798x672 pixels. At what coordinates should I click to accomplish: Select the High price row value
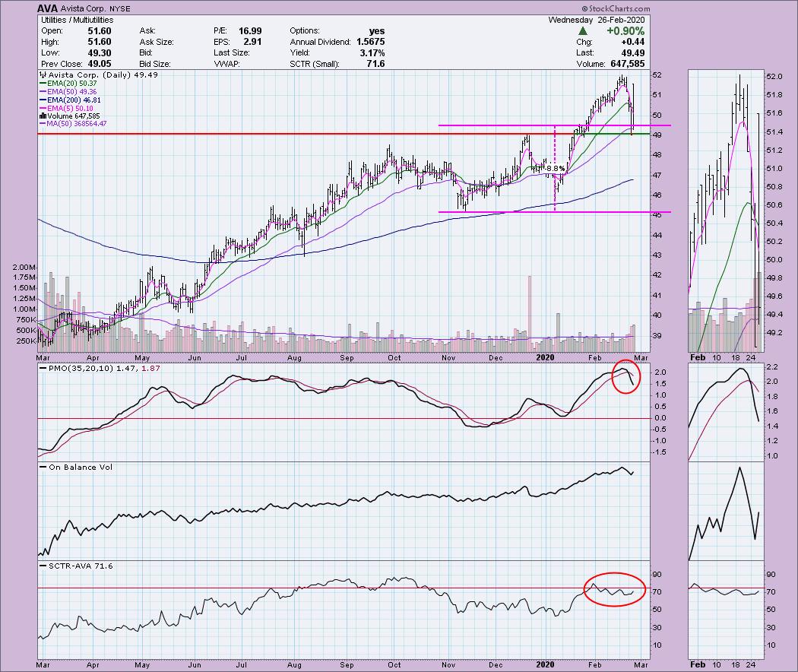point(99,43)
